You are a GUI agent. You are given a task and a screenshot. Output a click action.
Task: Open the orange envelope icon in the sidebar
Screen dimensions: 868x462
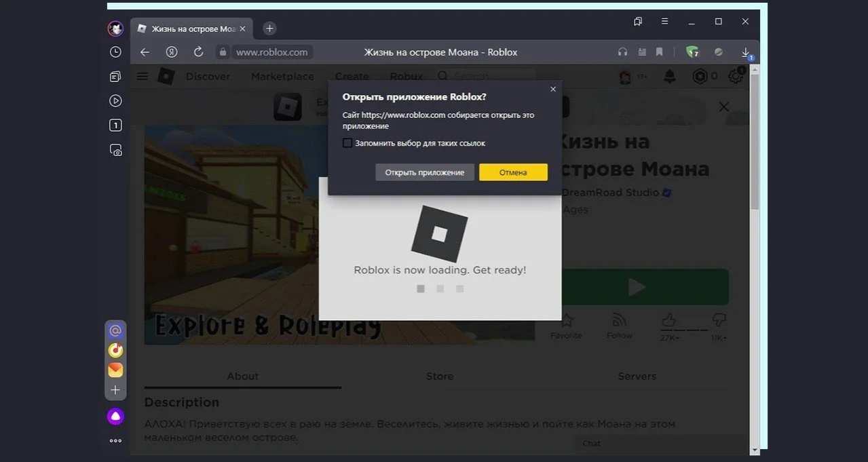point(115,370)
